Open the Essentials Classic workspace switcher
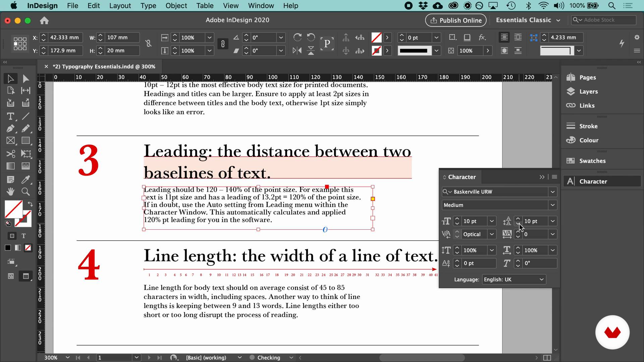Viewport: 644px width, 362px height. click(x=528, y=20)
